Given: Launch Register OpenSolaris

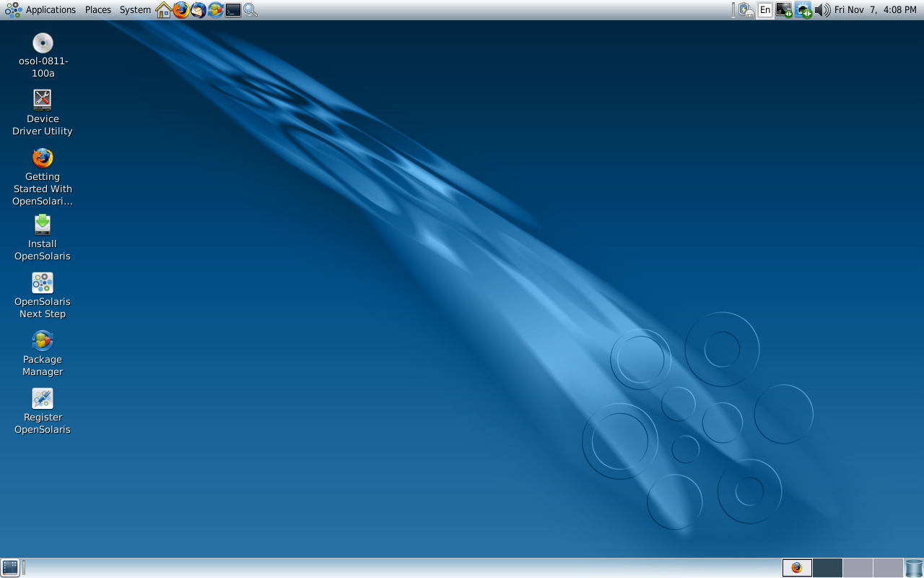Looking at the screenshot, I should pos(42,399).
